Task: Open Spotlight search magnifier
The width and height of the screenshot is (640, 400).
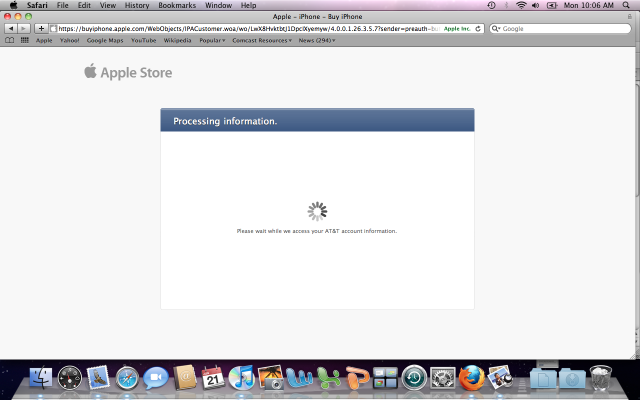Action: pyautogui.click(x=626, y=5)
